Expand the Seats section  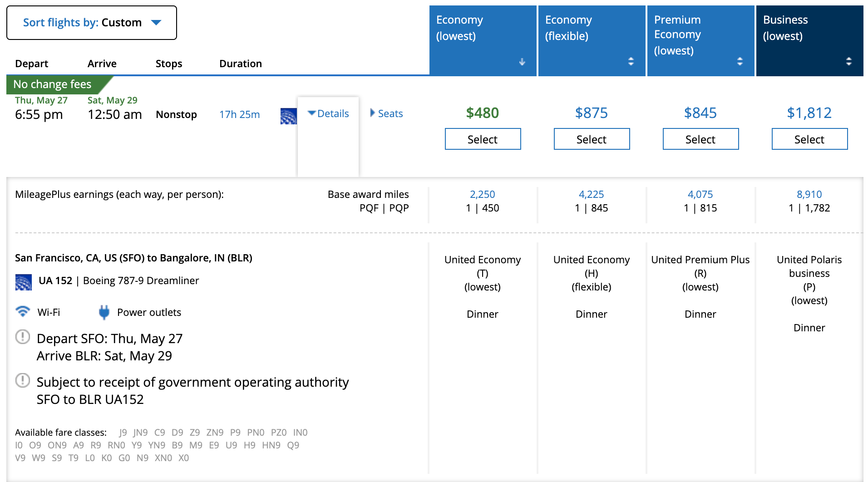tap(386, 113)
